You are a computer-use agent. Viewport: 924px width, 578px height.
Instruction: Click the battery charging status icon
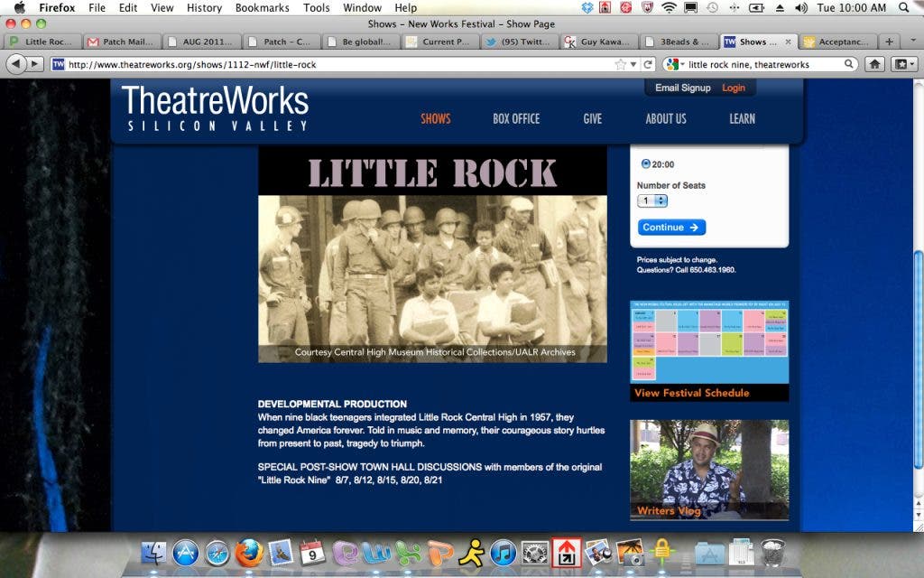click(757, 7)
